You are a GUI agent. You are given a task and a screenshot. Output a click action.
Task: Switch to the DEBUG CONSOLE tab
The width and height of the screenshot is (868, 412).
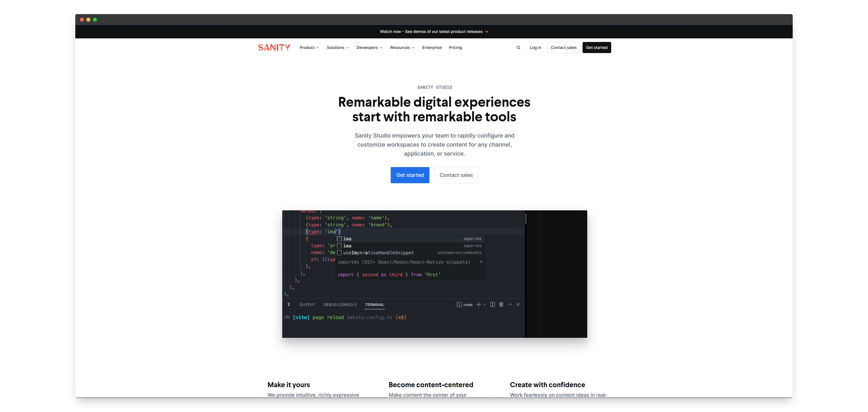click(x=340, y=305)
